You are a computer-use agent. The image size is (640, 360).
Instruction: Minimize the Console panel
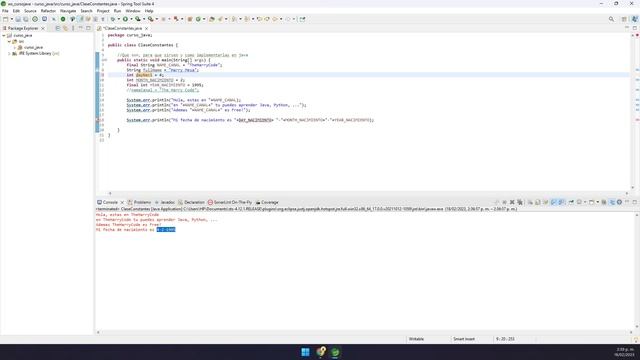(627, 202)
